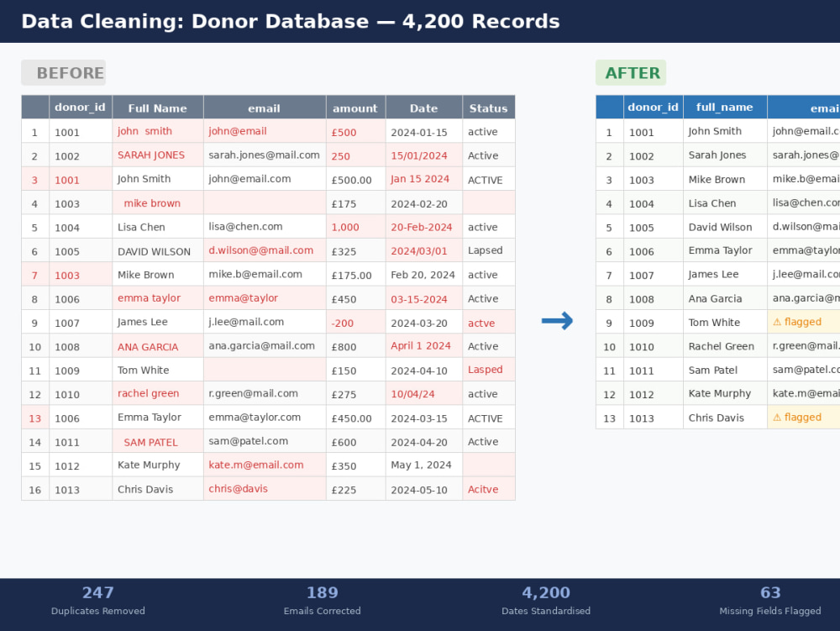Click the 'Feb 20, 2024' date cell

click(423, 275)
